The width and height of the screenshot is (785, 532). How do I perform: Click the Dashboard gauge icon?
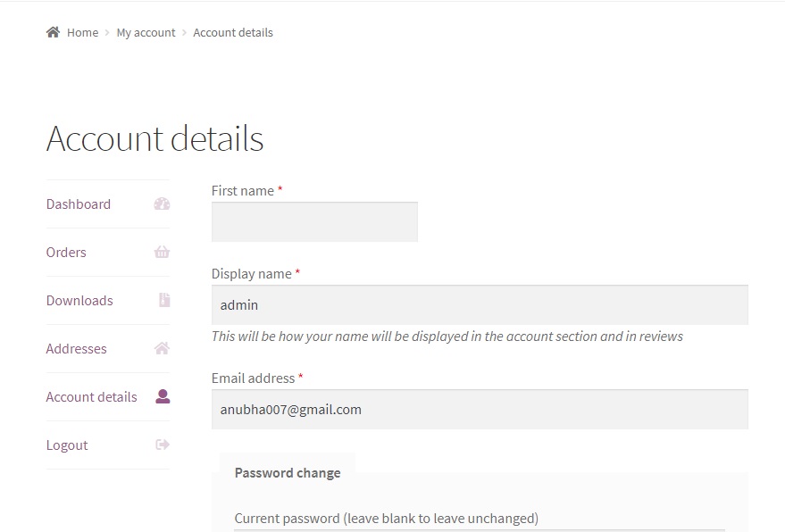[x=162, y=204]
